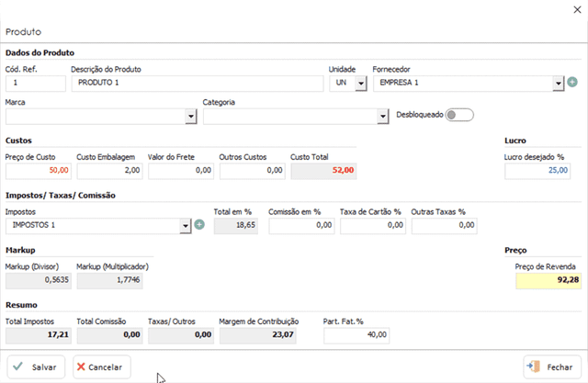Expand the Fornecedor dropdown list

pos(558,84)
